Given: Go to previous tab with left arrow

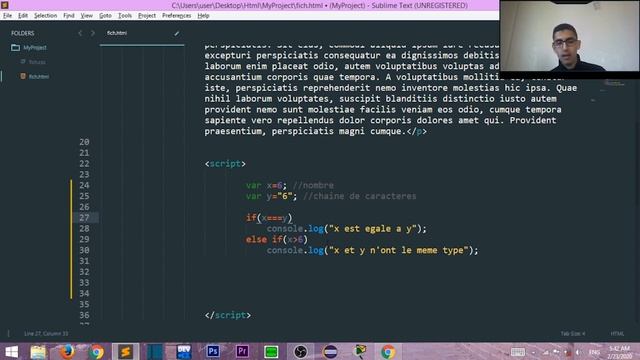Looking at the screenshot, I should 80,33.
